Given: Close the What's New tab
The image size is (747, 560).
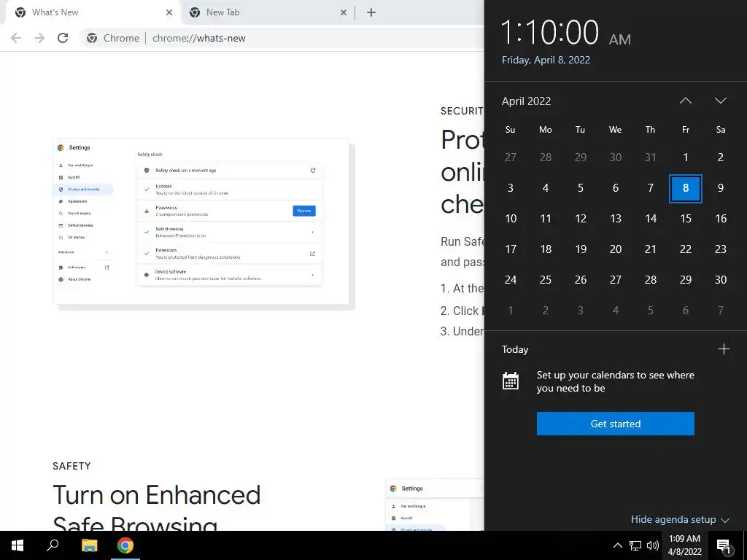Looking at the screenshot, I should (169, 13).
